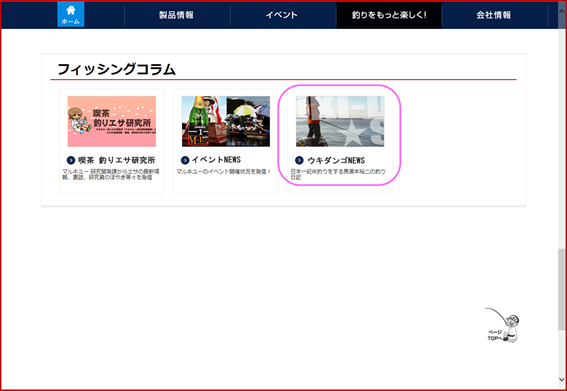
Task: Open the 会社情報 menu
Action: 494,15
